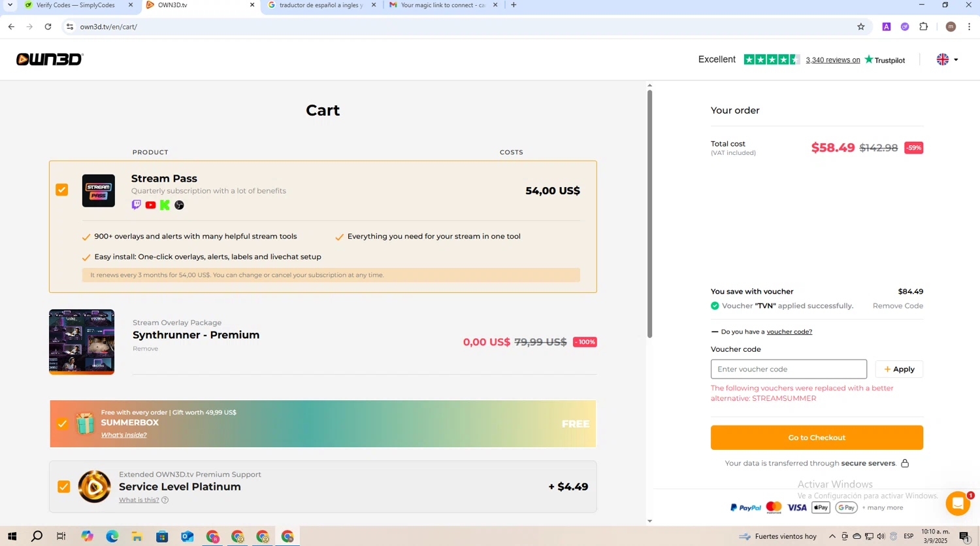980x546 pixels.
Task: Open Microsoft Store from taskbar
Action: coord(162,536)
